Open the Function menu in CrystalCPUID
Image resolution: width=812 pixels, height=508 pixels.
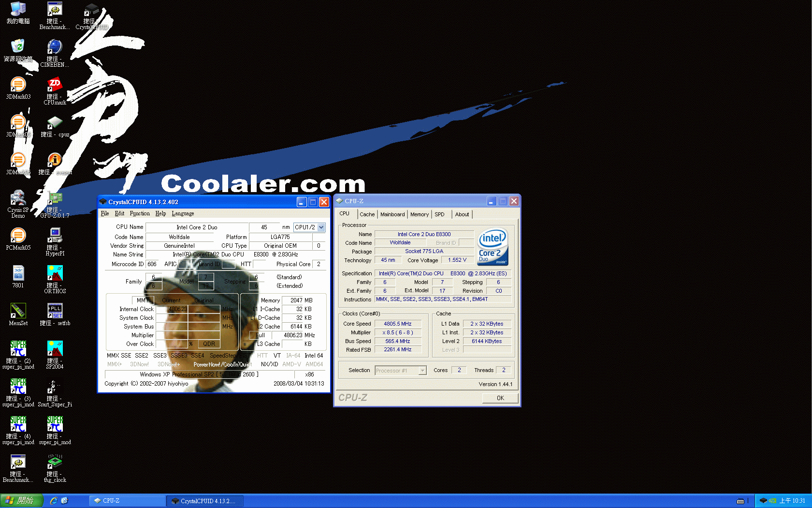[140, 213]
